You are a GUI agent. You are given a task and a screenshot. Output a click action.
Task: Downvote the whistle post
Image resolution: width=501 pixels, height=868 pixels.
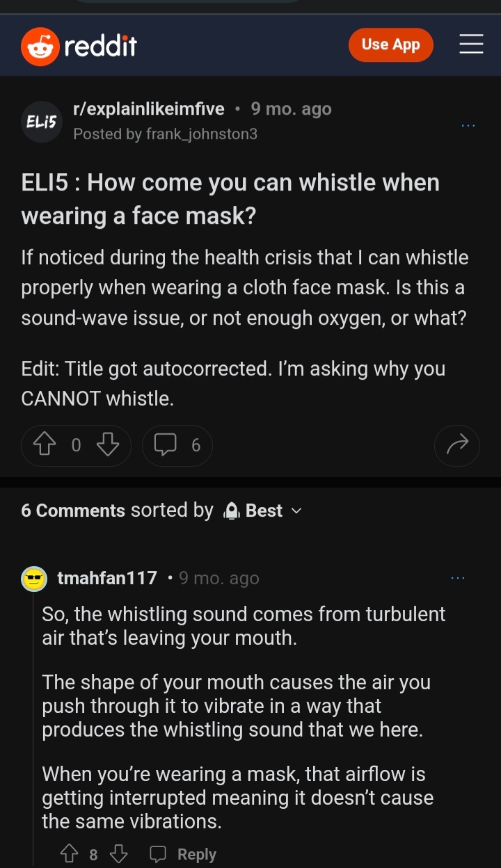pos(107,445)
